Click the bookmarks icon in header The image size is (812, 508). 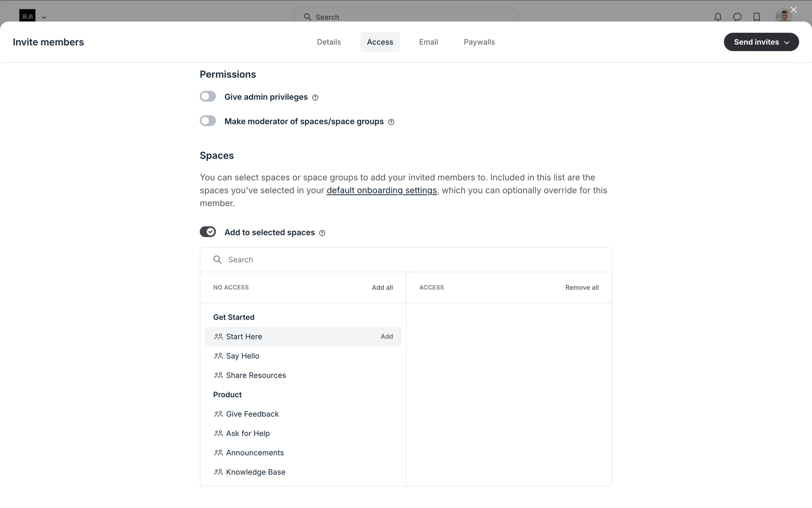[757, 17]
